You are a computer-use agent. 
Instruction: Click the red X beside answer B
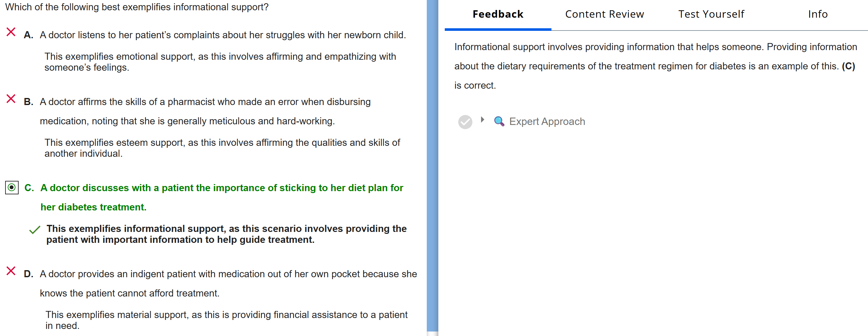pos(11,99)
